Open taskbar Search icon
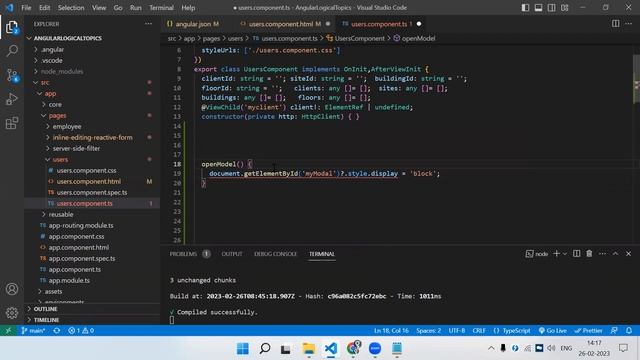The width and height of the screenshot is (640, 360). click(265, 348)
